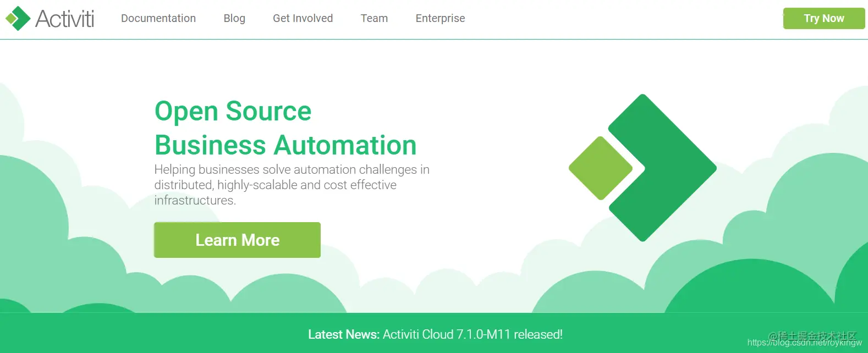868x353 pixels.
Task: Select the Team navigation item
Action: [374, 18]
